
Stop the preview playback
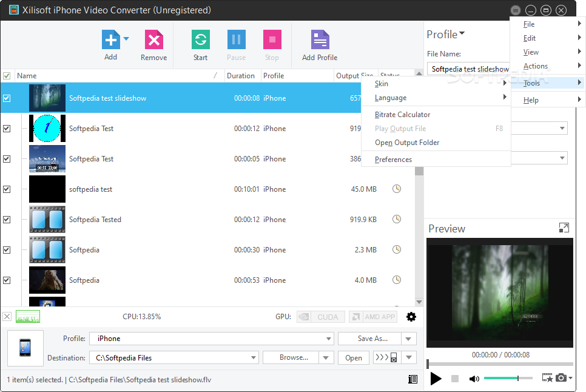tap(455, 379)
